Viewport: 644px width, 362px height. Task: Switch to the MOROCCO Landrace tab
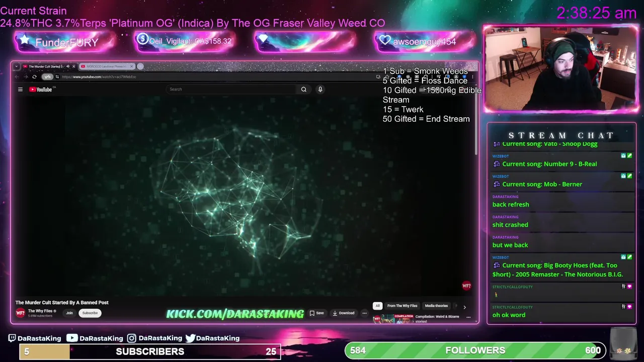106,66
